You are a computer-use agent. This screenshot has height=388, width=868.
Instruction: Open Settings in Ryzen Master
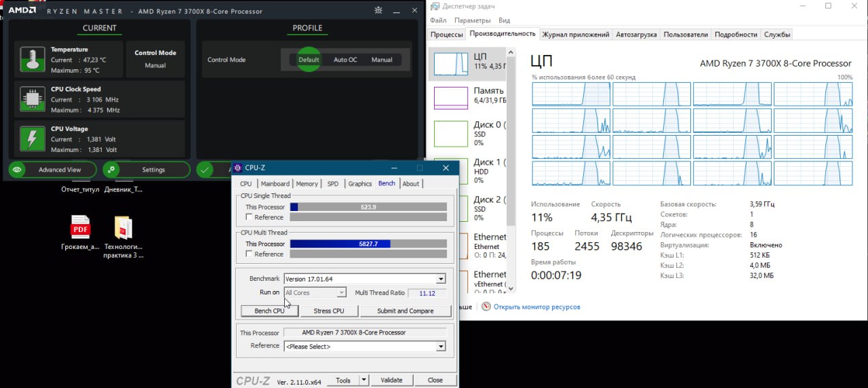(x=146, y=170)
